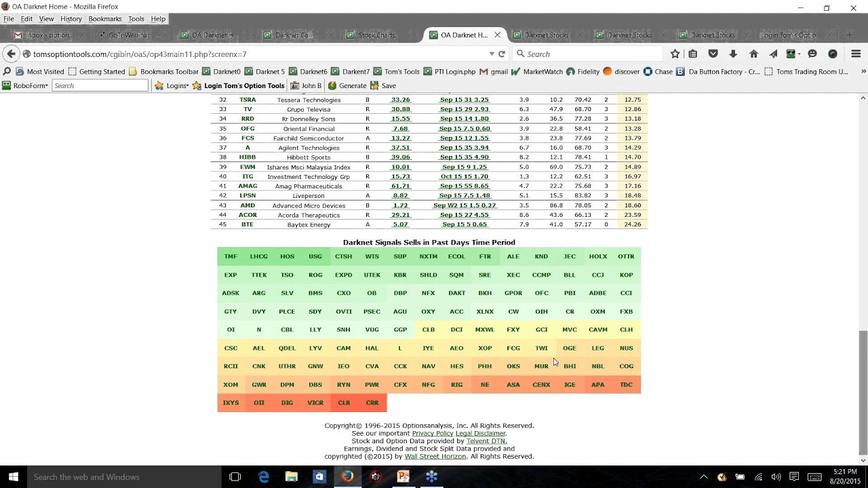
Task: Click the address bar URL
Action: tap(140, 54)
